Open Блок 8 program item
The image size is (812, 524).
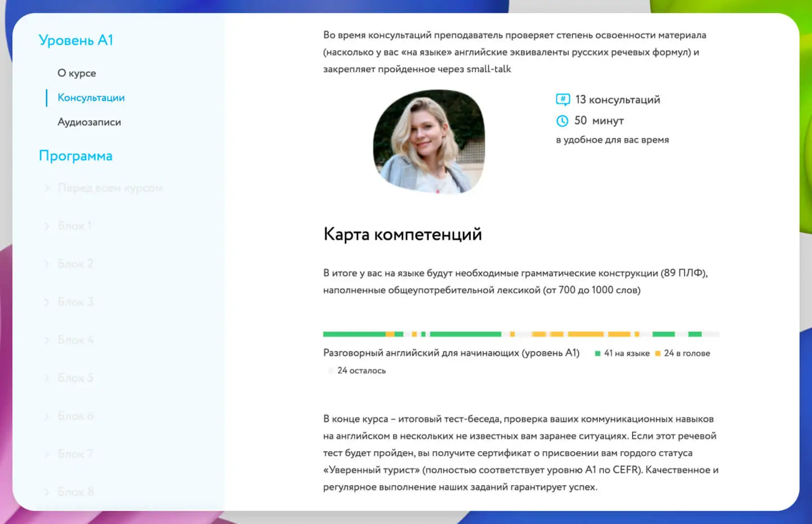coord(76,492)
